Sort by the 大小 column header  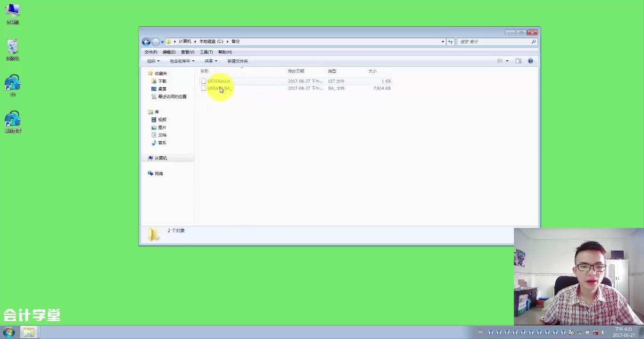click(x=372, y=71)
